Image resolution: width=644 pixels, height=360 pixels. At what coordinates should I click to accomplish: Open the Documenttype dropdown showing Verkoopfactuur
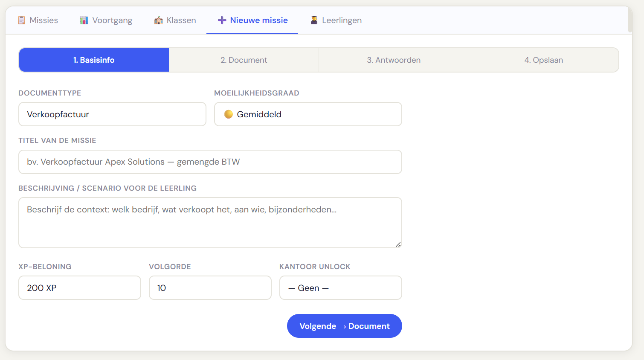coord(112,114)
